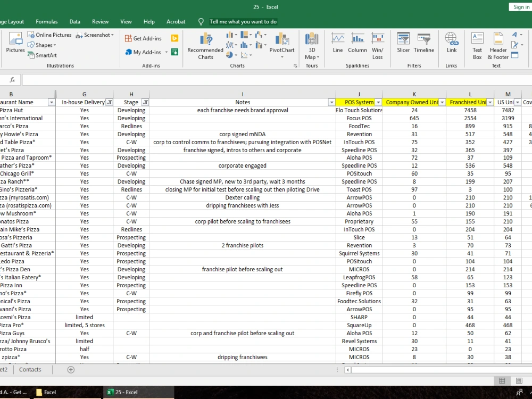Open the Shapes gallery
The height and width of the screenshot is (399, 532).
41,45
